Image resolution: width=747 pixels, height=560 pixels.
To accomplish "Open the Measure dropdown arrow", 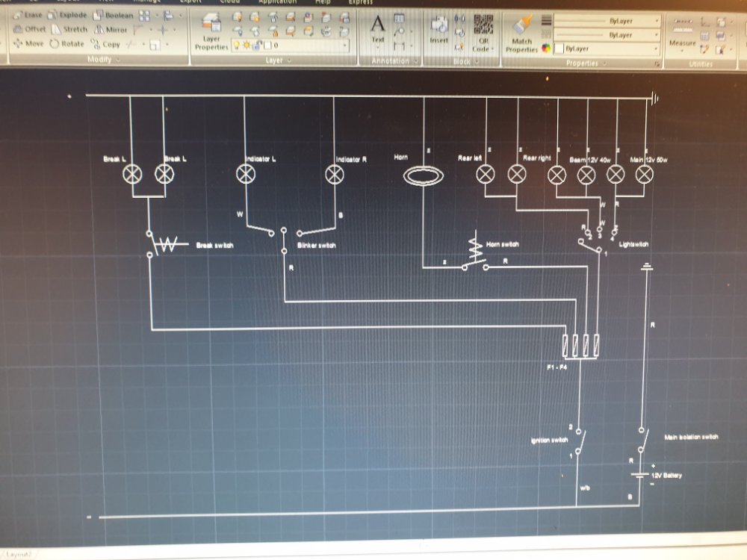I will pos(682,50).
